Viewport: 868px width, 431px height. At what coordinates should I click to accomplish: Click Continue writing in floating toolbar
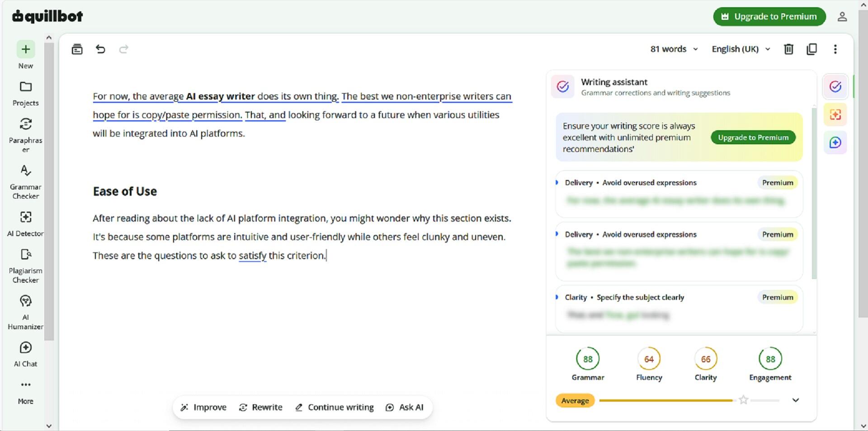coord(335,407)
